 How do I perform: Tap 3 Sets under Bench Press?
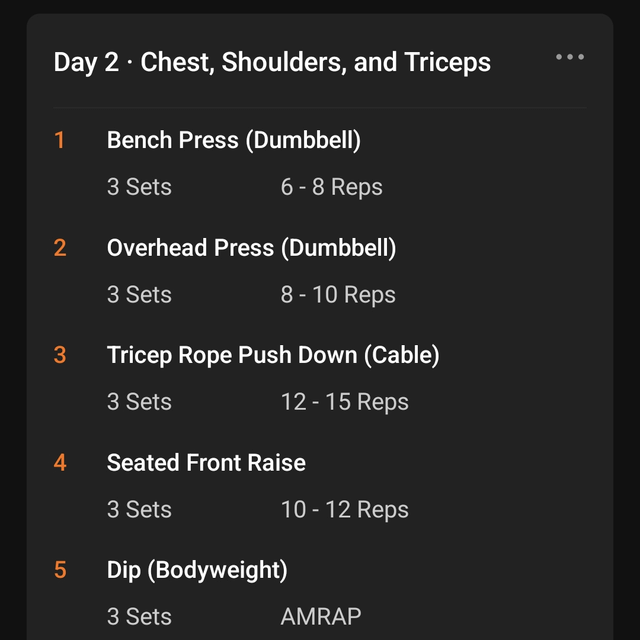(139, 187)
